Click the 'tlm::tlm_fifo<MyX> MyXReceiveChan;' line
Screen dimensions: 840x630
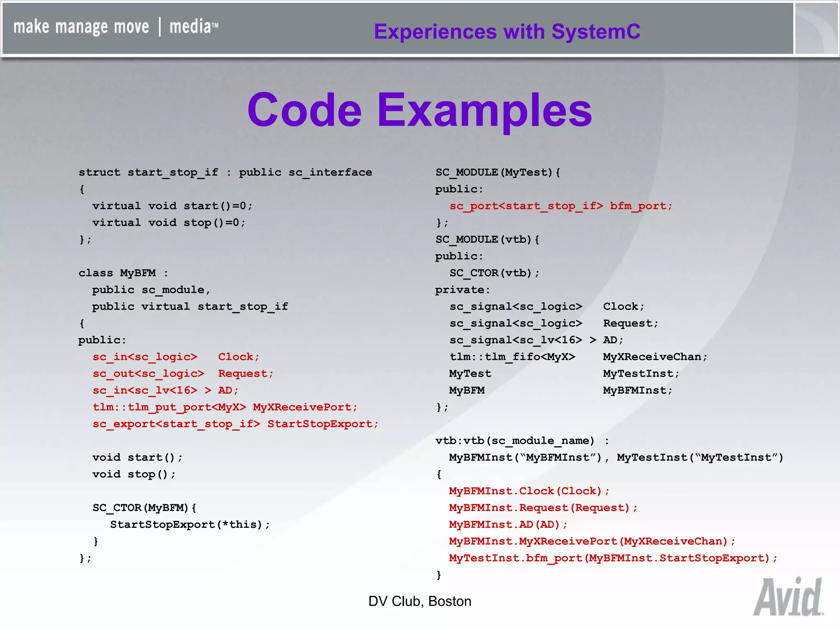point(578,357)
